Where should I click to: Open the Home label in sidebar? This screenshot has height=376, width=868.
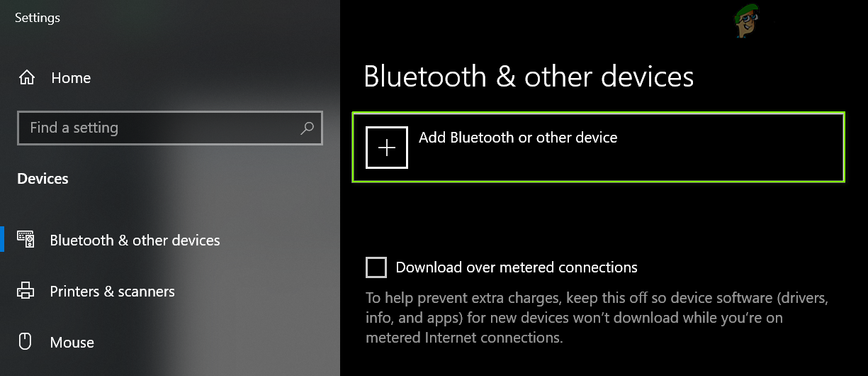pos(71,78)
